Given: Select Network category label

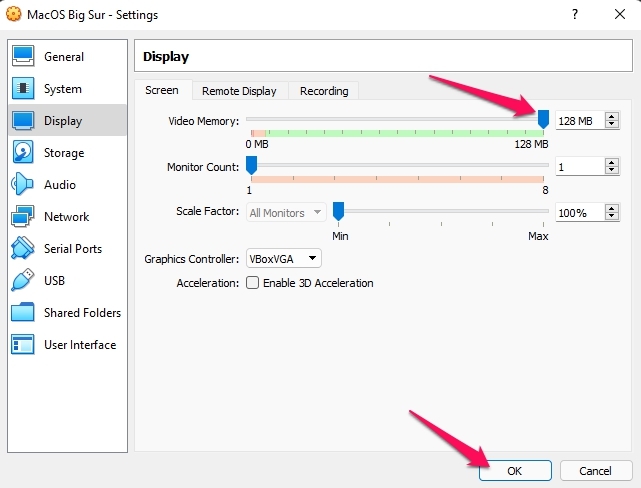Looking at the screenshot, I should point(67,216).
